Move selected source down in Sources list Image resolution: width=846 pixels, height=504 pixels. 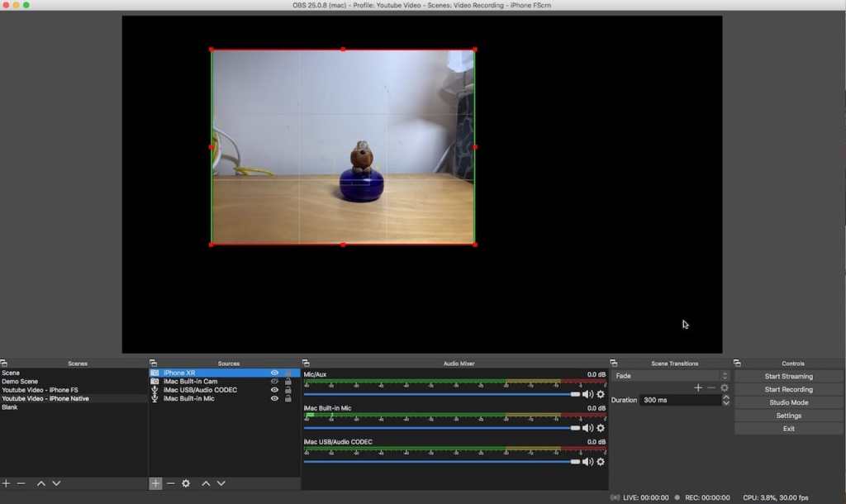pos(221,483)
